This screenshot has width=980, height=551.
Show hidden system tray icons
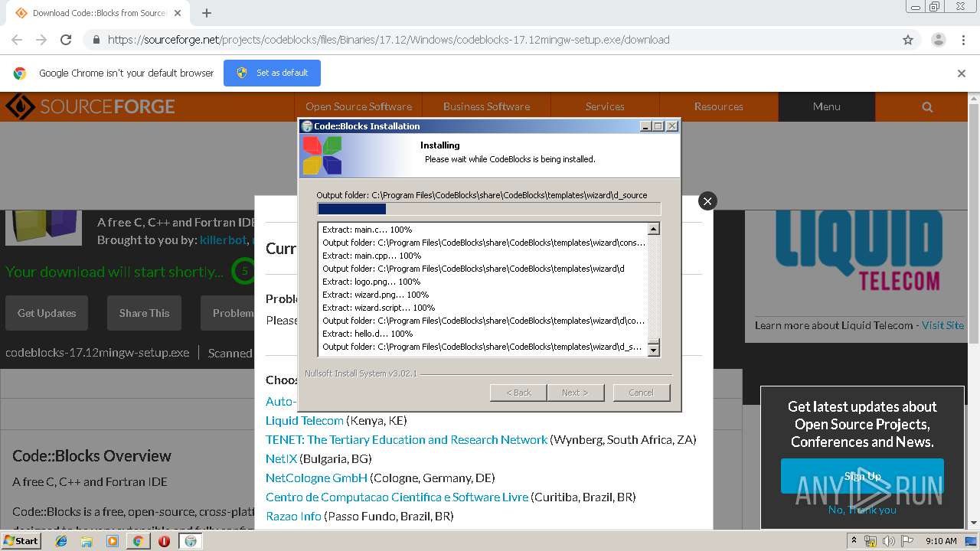point(854,541)
